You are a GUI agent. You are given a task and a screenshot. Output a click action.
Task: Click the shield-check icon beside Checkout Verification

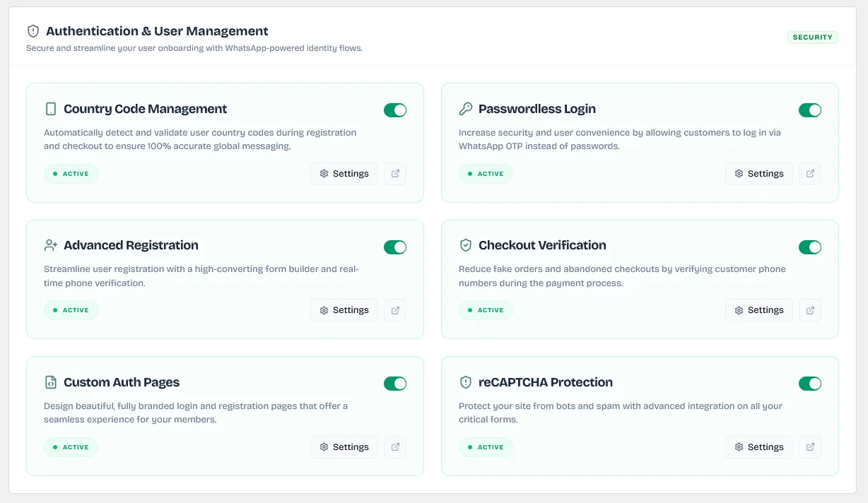coord(466,245)
